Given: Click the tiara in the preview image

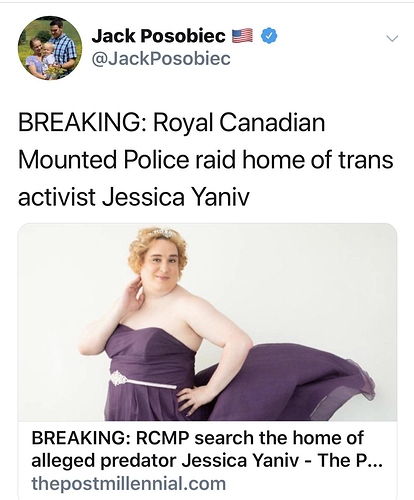Looking at the screenshot, I should (161, 233).
